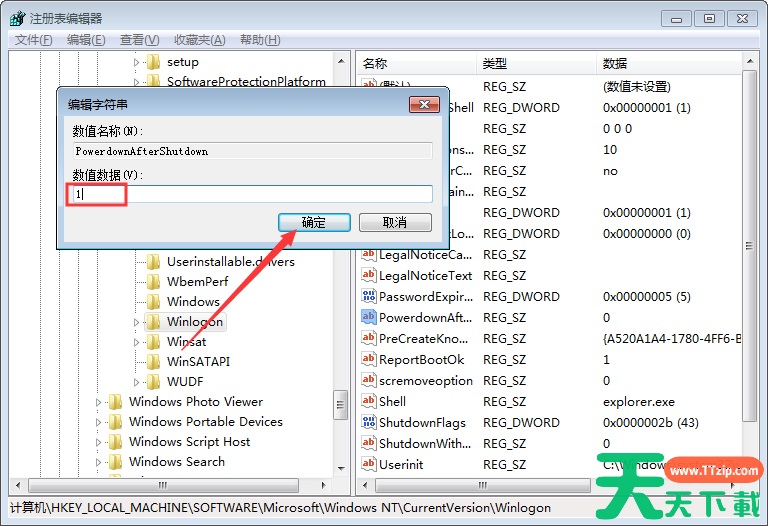
Task: Click the 名称 column header
Action: point(415,64)
